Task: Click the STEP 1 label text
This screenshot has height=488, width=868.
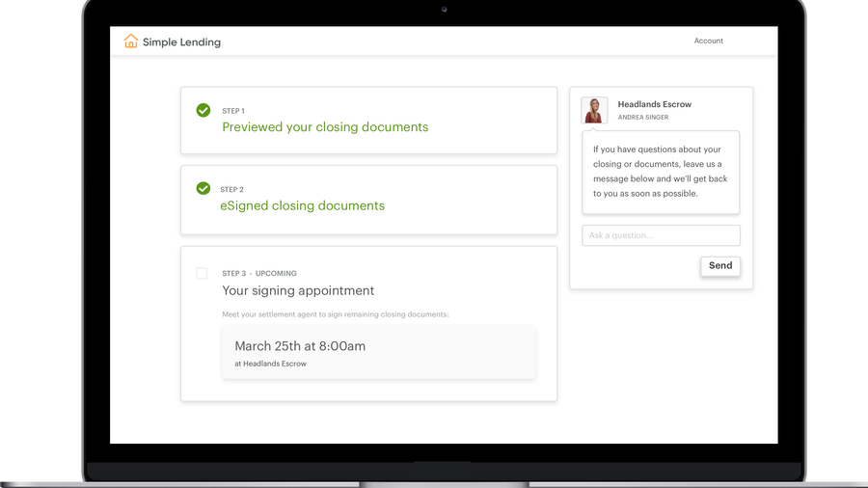Action: 233,111
